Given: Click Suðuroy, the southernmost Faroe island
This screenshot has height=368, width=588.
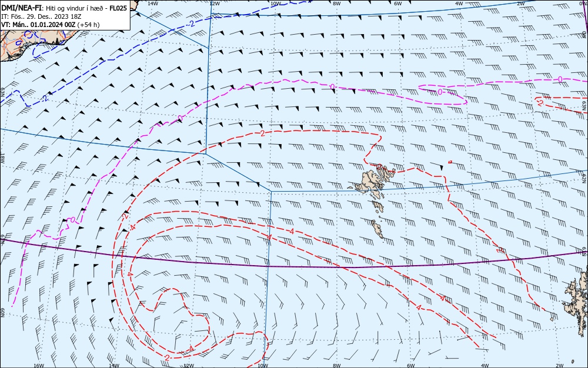Looking at the screenshot, I should click(x=377, y=229).
